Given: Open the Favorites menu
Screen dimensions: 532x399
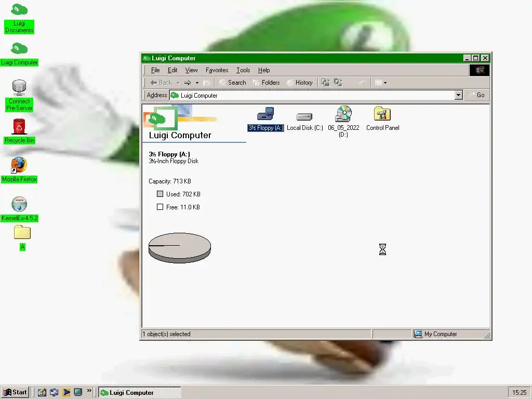Looking at the screenshot, I should [217, 70].
